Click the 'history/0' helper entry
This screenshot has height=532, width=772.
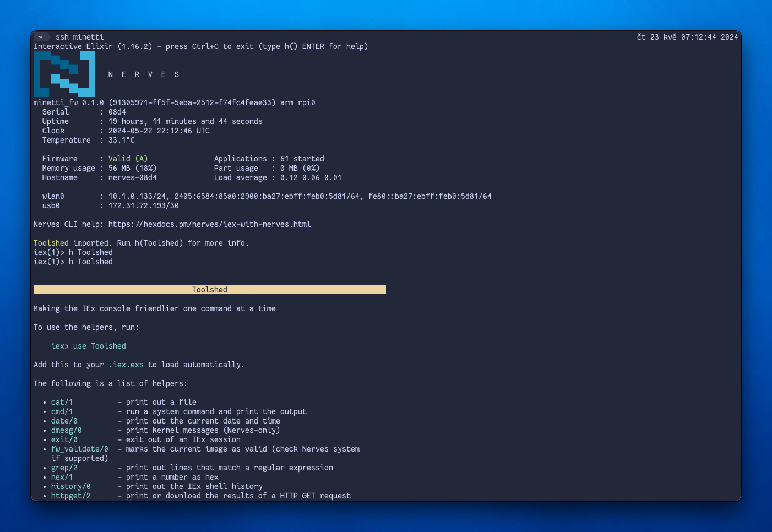[x=71, y=486]
